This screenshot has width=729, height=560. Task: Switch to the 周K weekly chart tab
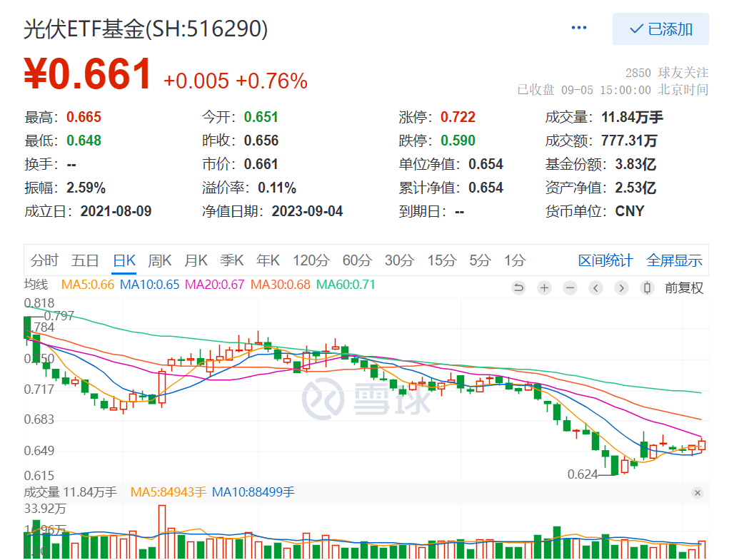click(159, 260)
